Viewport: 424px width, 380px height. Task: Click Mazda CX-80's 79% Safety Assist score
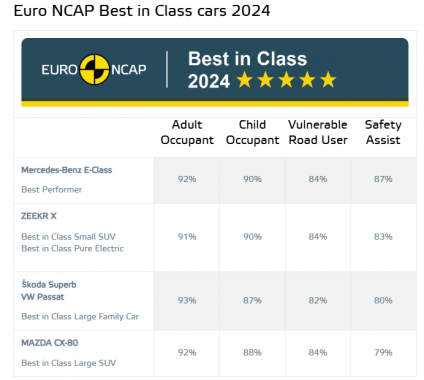click(383, 352)
